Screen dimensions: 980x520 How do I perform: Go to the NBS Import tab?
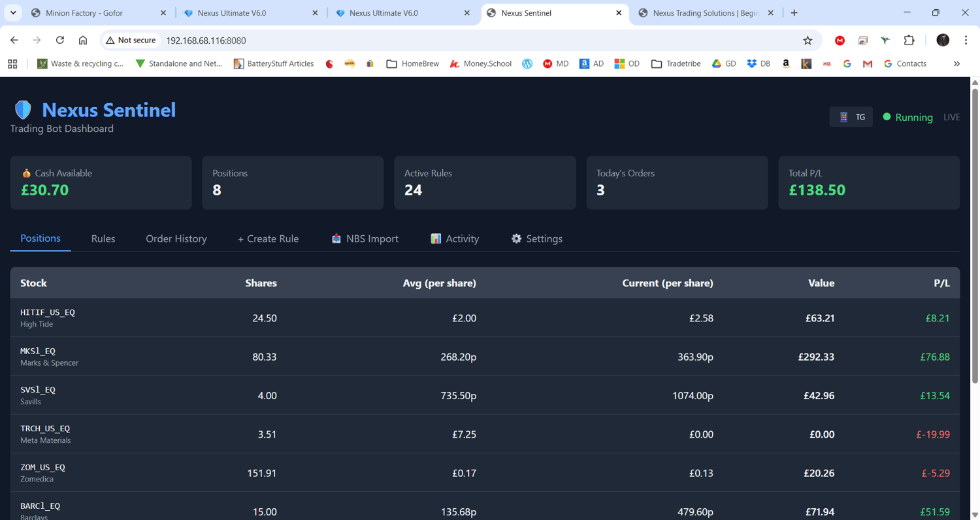point(365,238)
